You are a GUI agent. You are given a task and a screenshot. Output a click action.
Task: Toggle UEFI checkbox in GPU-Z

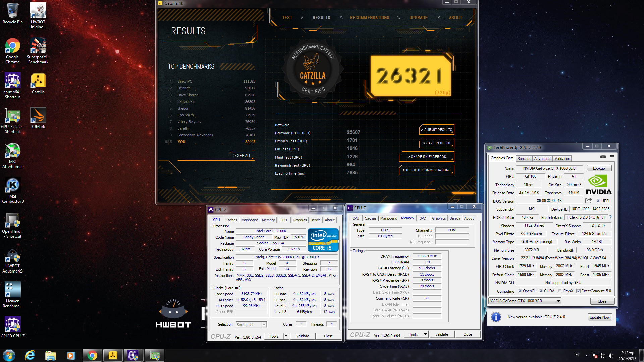click(598, 201)
